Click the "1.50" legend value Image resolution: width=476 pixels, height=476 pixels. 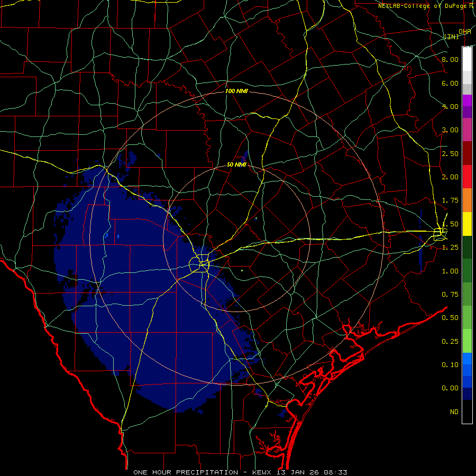[x=450, y=224]
